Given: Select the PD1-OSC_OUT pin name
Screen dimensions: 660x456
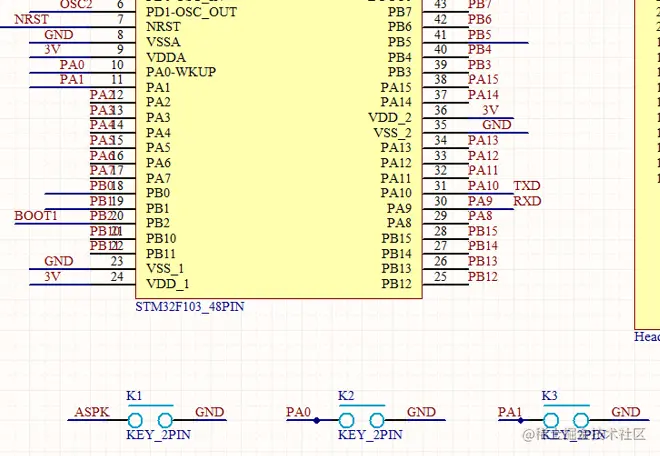Looking at the screenshot, I should (192, 12).
